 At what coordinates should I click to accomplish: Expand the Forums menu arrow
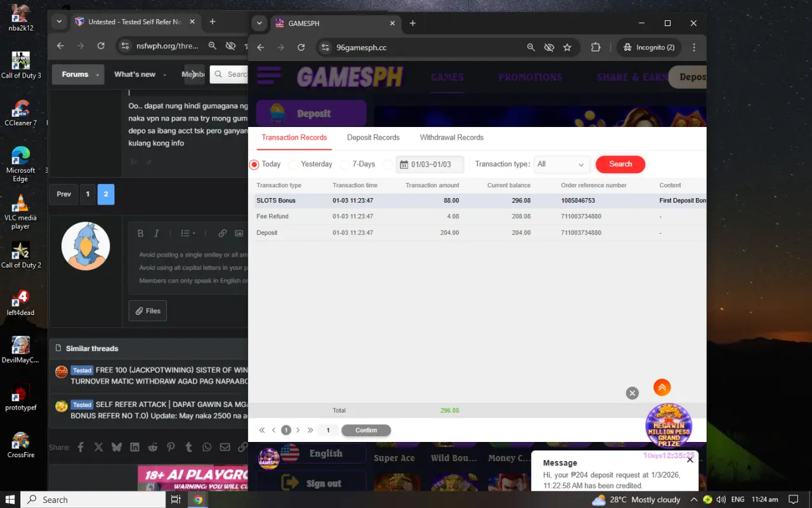(98, 75)
